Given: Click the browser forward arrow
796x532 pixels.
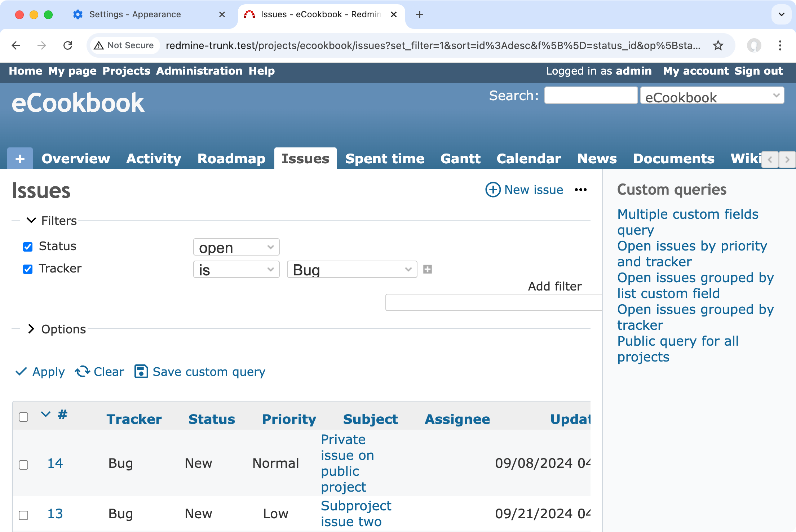Looking at the screenshot, I should tap(42, 45).
